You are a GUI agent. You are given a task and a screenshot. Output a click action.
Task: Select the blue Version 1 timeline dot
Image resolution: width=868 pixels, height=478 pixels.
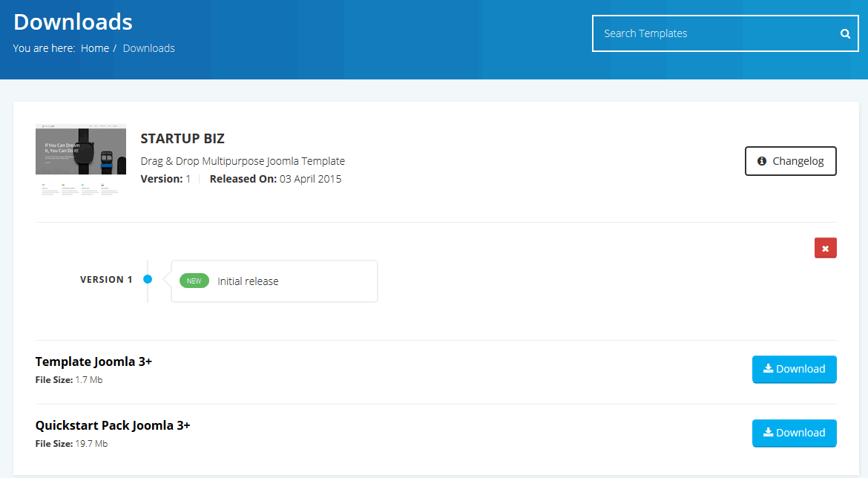pyautogui.click(x=148, y=279)
